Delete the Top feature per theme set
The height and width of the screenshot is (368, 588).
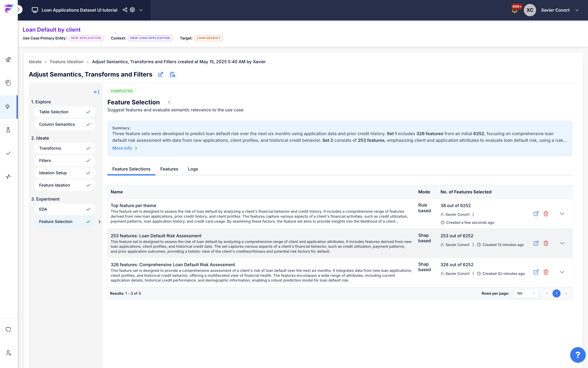click(546, 214)
